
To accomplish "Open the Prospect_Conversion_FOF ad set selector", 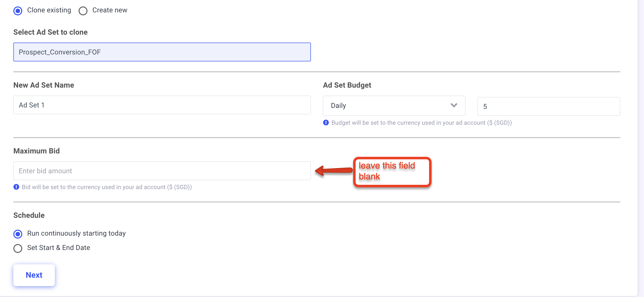I will pos(162,52).
